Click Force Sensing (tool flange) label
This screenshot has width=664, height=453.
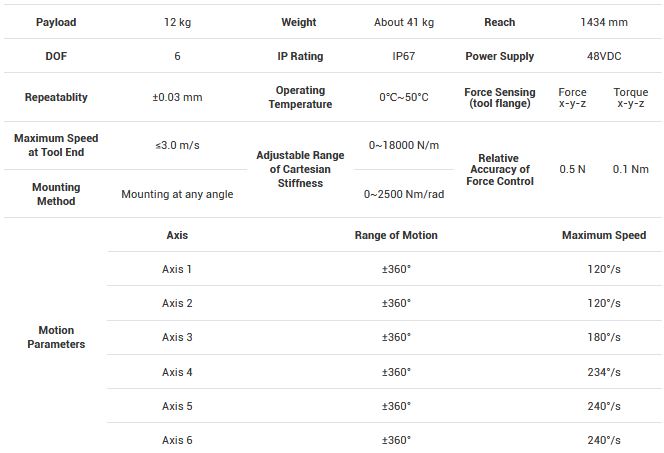[x=499, y=98]
